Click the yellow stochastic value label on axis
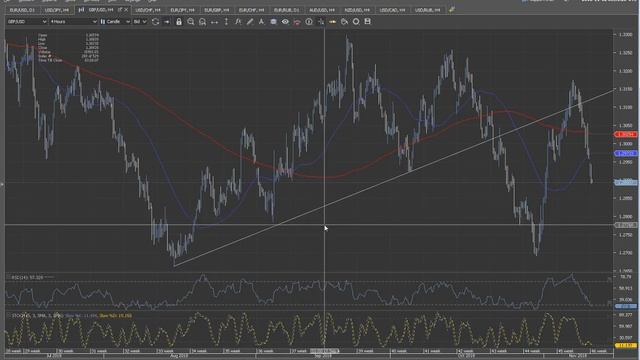This screenshot has width=640, height=360. coord(626,345)
